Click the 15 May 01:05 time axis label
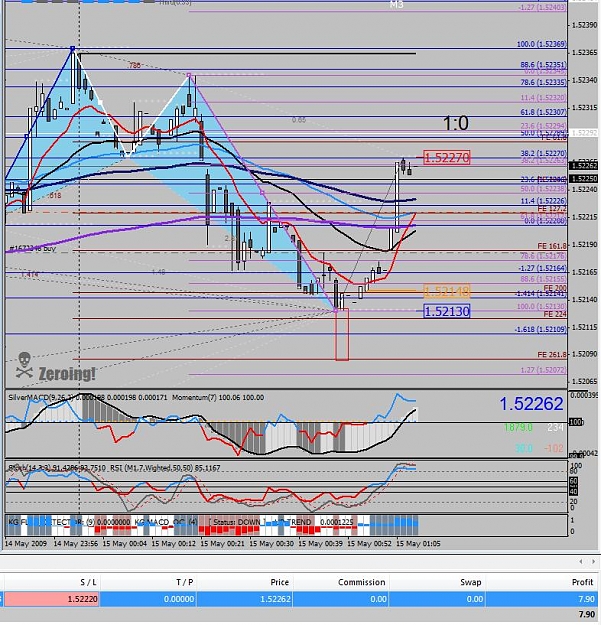This screenshot has width=601, height=625. point(418,543)
